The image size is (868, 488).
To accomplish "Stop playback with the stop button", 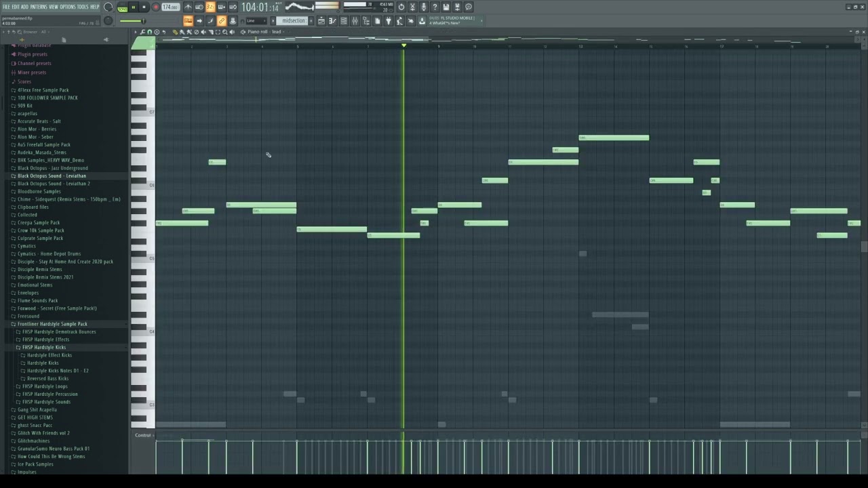I will pos(144,7).
